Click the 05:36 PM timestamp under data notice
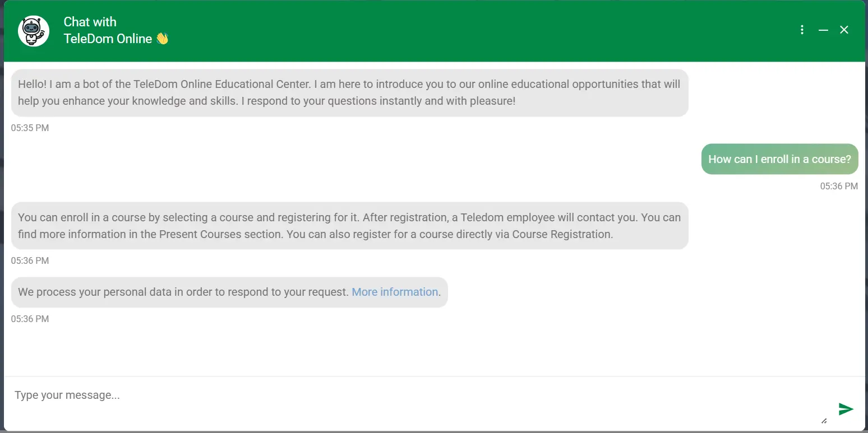This screenshot has height=433, width=868. click(x=30, y=319)
